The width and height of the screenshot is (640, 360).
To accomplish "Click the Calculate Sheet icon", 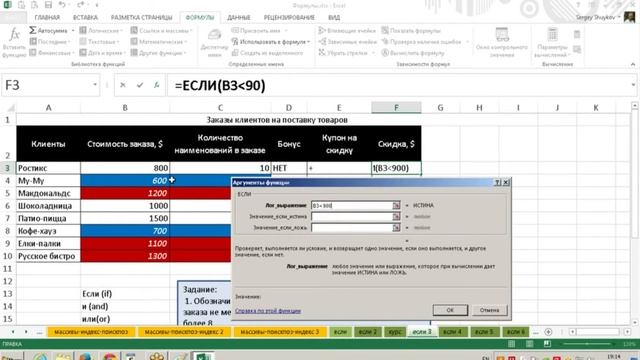I will tap(577, 49).
